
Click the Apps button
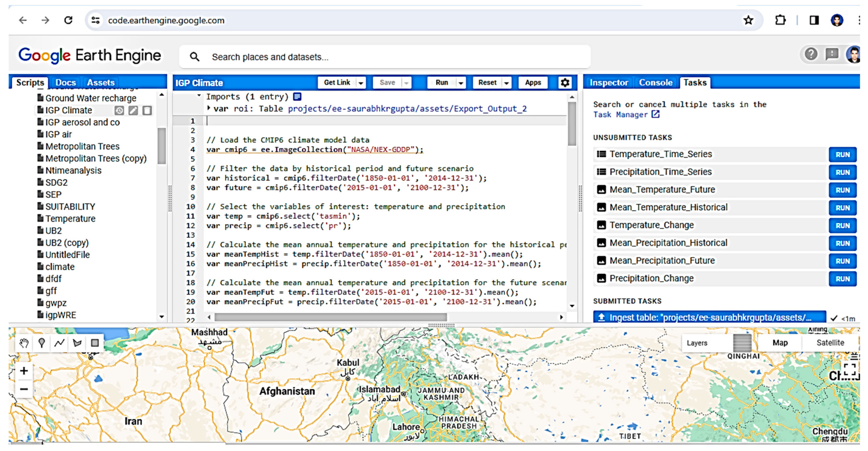(533, 83)
